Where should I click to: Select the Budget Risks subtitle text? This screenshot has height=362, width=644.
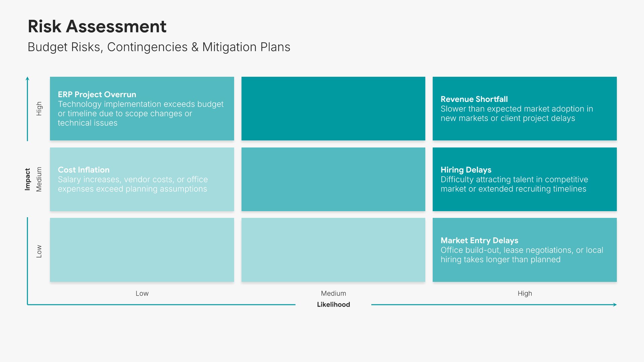[159, 47]
